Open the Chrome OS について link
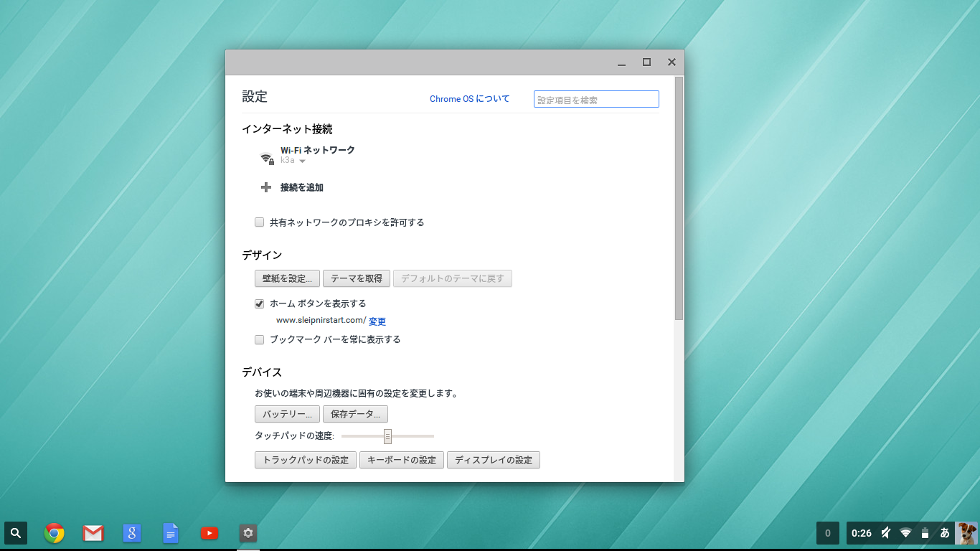The image size is (980, 551). tap(470, 99)
